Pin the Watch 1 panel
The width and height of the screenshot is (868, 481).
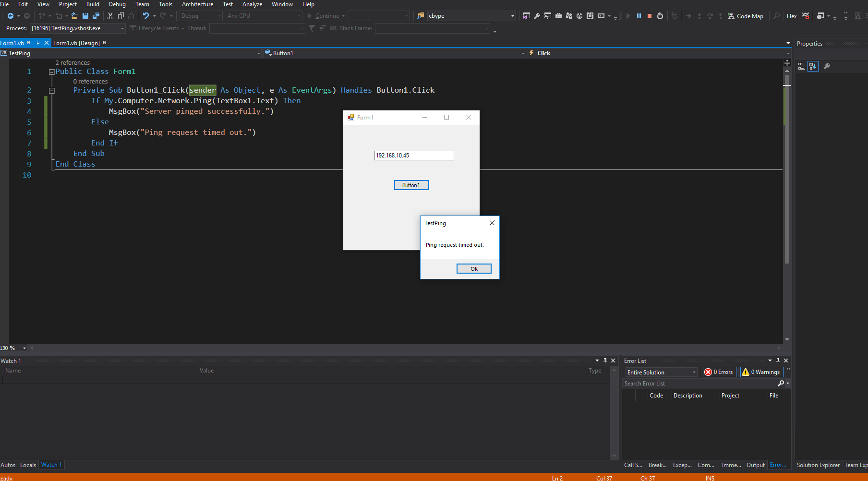(605, 361)
